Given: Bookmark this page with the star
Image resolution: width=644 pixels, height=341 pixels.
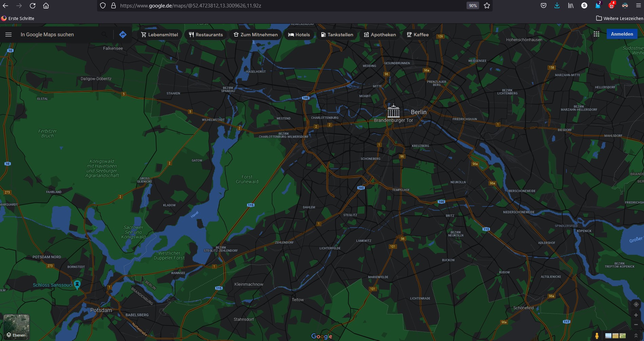Looking at the screenshot, I should click(487, 5).
